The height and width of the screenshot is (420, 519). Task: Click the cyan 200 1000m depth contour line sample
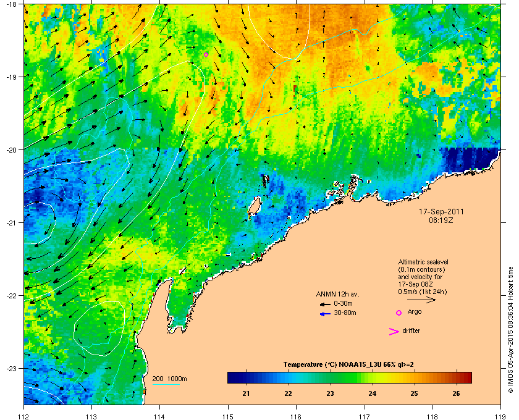[x=166, y=385]
